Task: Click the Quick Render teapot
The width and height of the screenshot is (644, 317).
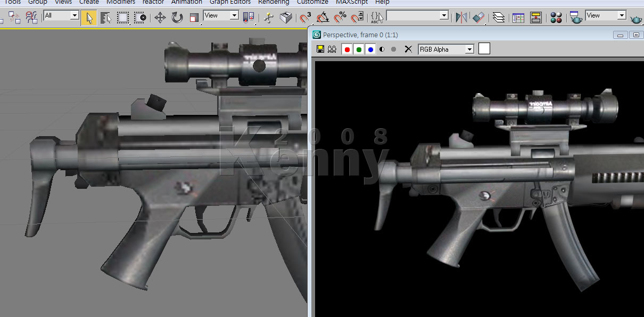Action: point(636,19)
